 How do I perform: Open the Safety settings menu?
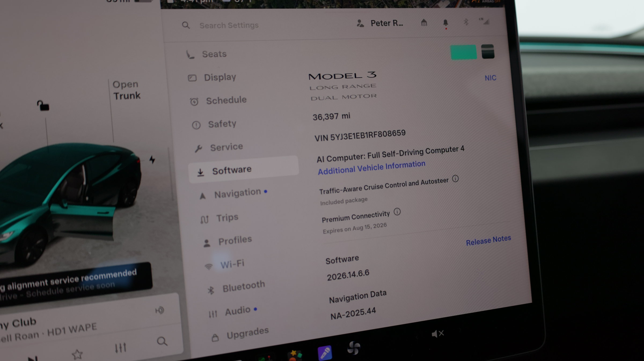point(214,124)
